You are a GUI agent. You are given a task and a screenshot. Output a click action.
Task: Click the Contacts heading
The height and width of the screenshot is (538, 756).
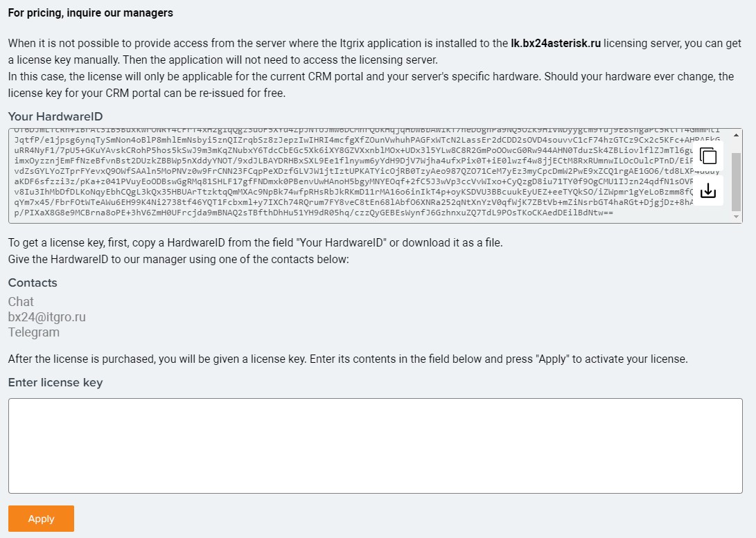pyautogui.click(x=33, y=283)
